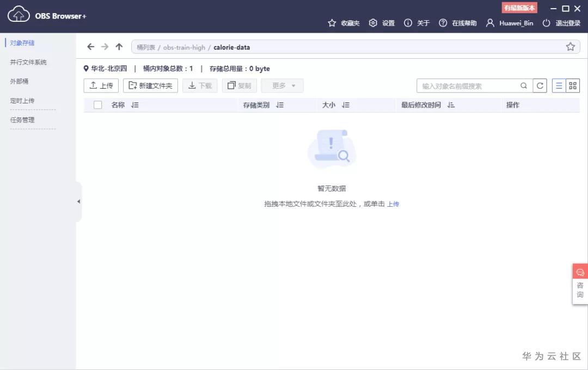Open the Favorites (收藏夹) star

tap(342, 23)
